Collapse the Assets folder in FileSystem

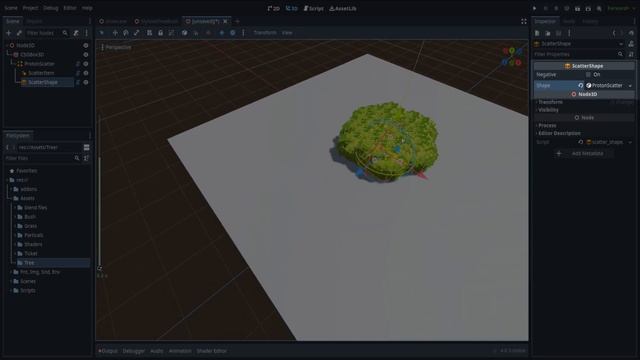(x=11, y=198)
